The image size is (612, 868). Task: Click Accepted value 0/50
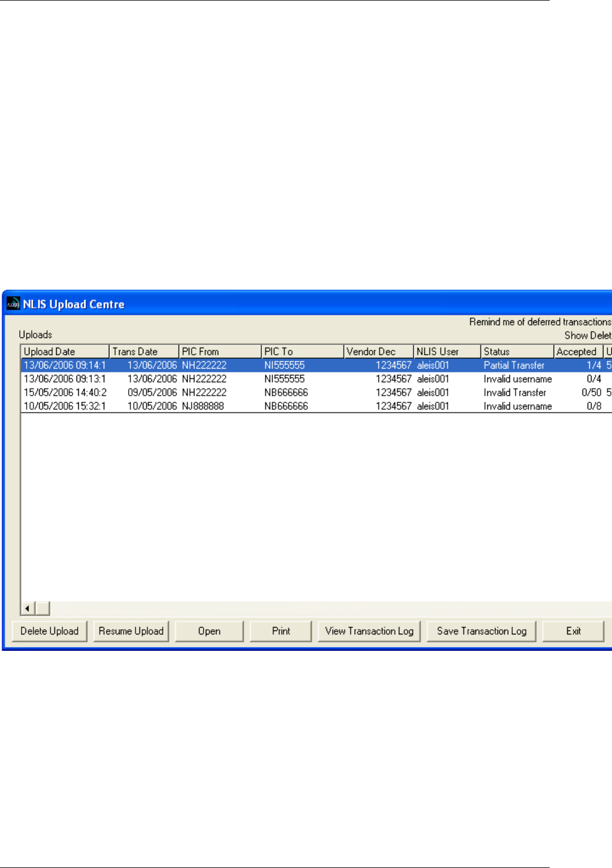[592, 393]
